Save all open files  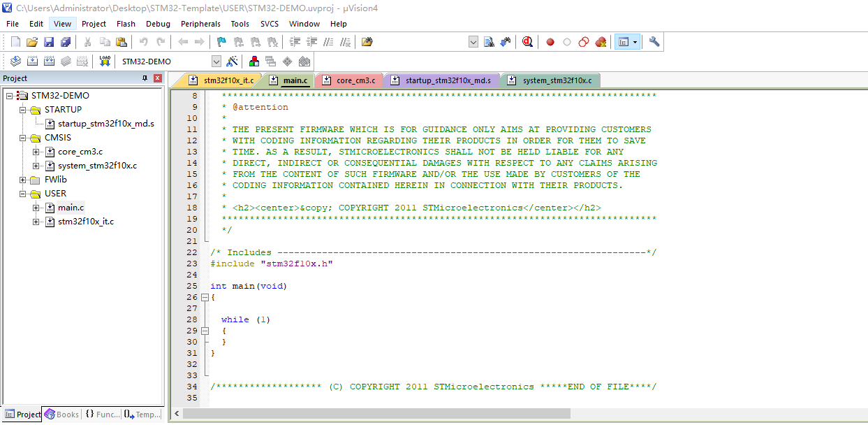(65, 42)
